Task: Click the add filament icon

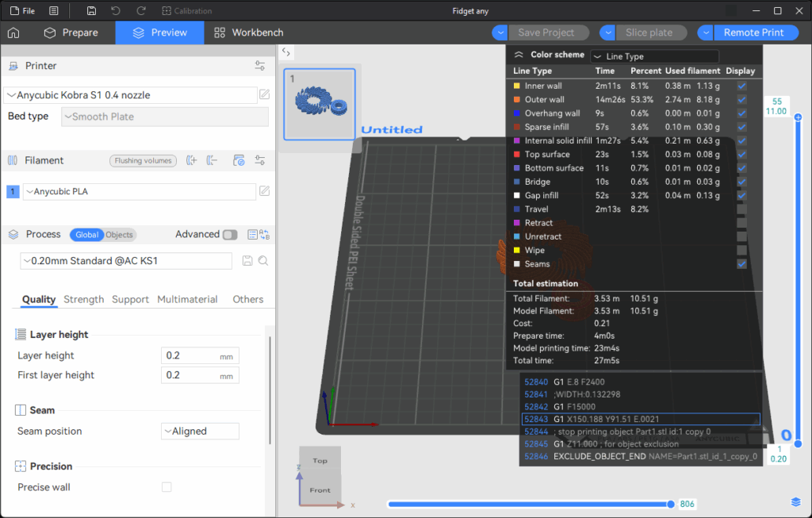Action: (x=191, y=160)
